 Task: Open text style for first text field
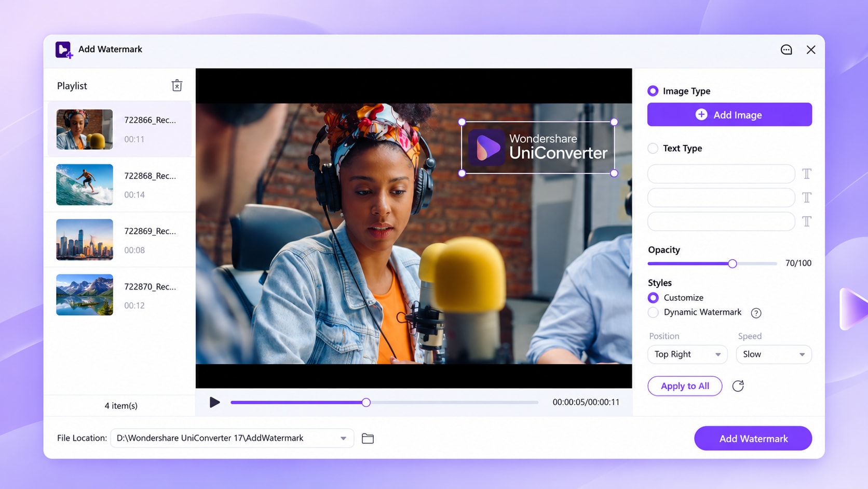(806, 174)
